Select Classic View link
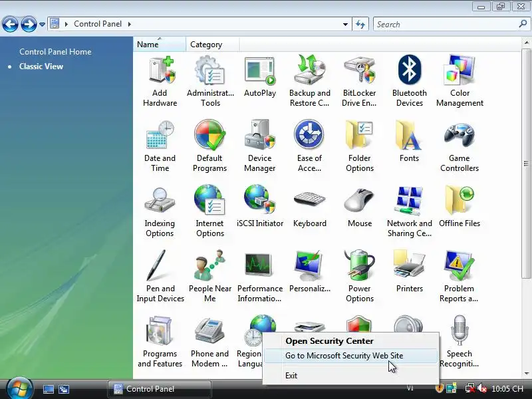The image size is (532, 399). [41, 66]
